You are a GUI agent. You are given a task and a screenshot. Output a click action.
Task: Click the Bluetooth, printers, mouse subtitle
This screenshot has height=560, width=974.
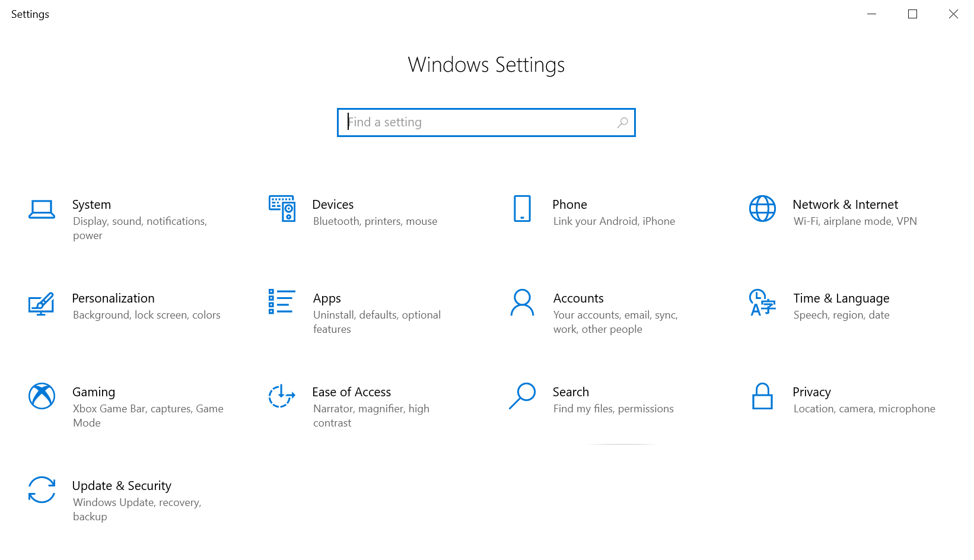tap(375, 221)
